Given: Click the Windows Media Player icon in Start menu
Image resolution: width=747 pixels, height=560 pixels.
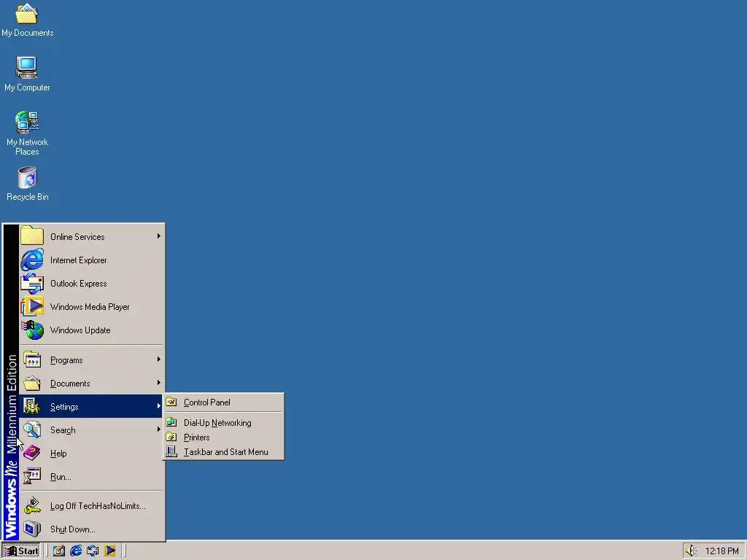Looking at the screenshot, I should [32, 306].
